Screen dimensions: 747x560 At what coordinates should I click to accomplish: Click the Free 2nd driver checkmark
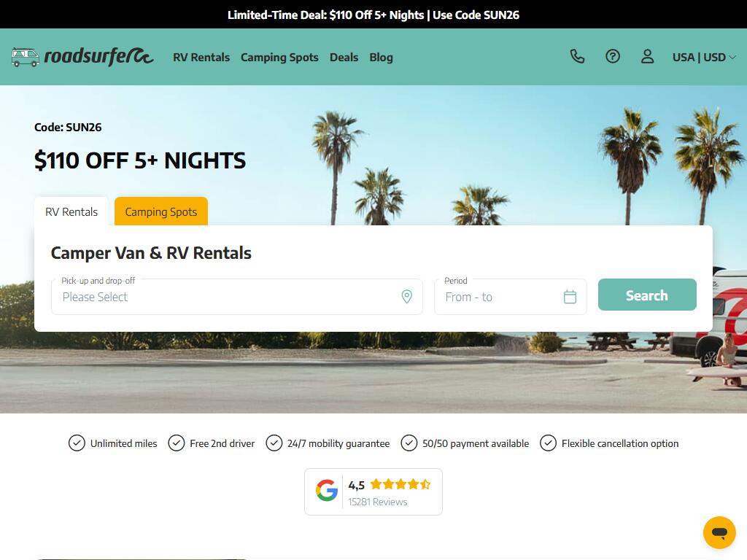tap(177, 443)
